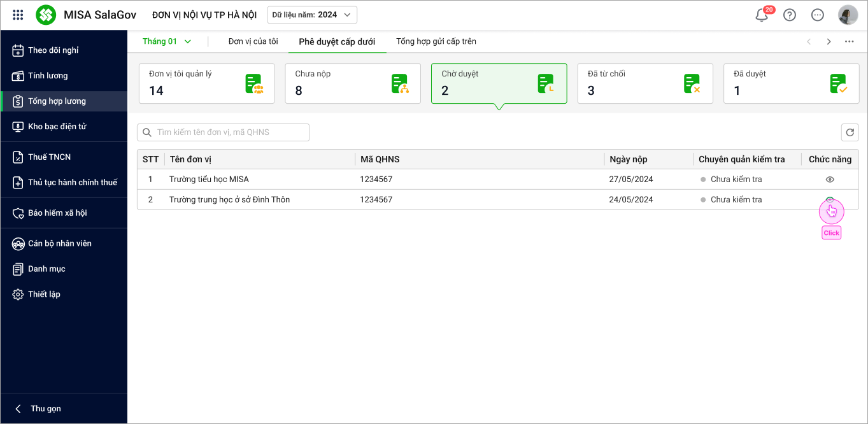Click the next tab arrow icon
This screenshot has height=424, width=868.
(829, 41)
